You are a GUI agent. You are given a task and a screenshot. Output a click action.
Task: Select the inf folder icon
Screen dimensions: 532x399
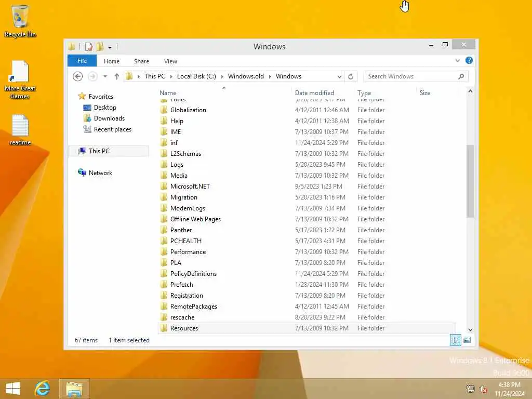tap(164, 142)
